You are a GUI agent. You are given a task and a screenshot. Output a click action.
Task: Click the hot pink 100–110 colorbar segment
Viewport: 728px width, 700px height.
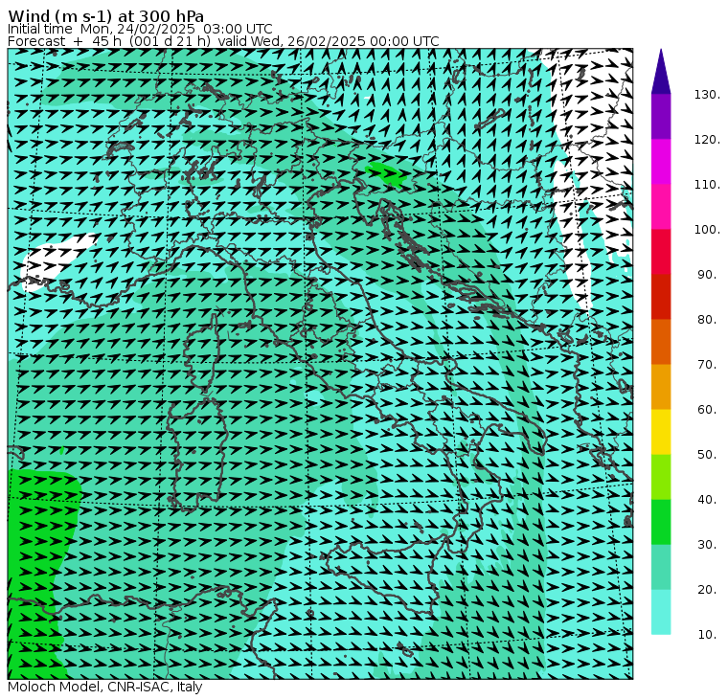[x=661, y=207]
